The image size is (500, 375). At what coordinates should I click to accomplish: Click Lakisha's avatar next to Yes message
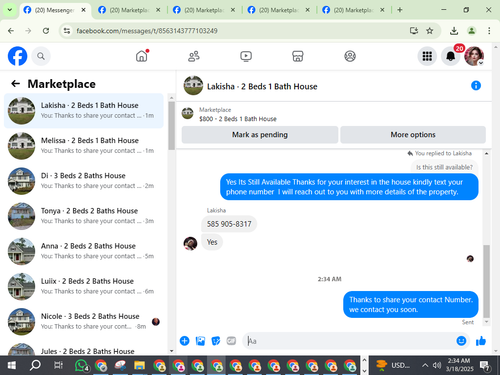coord(190,243)
